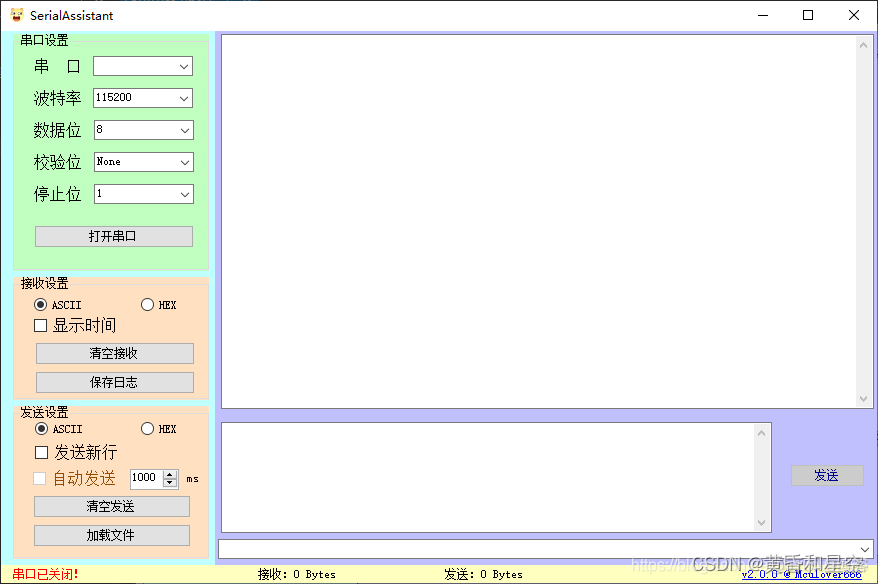
Task: Click the 清空发送 clear send button
Action: pyautogui.click(x=113, y=506)
